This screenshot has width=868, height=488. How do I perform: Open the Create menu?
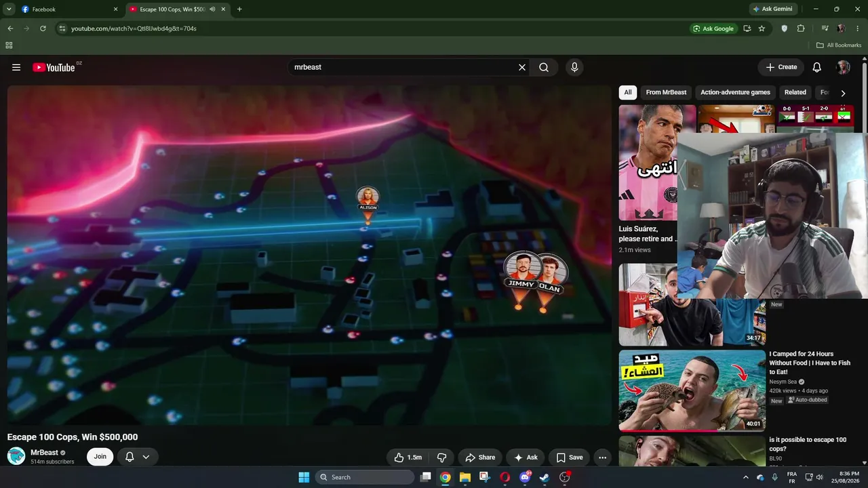coord(781,67)
